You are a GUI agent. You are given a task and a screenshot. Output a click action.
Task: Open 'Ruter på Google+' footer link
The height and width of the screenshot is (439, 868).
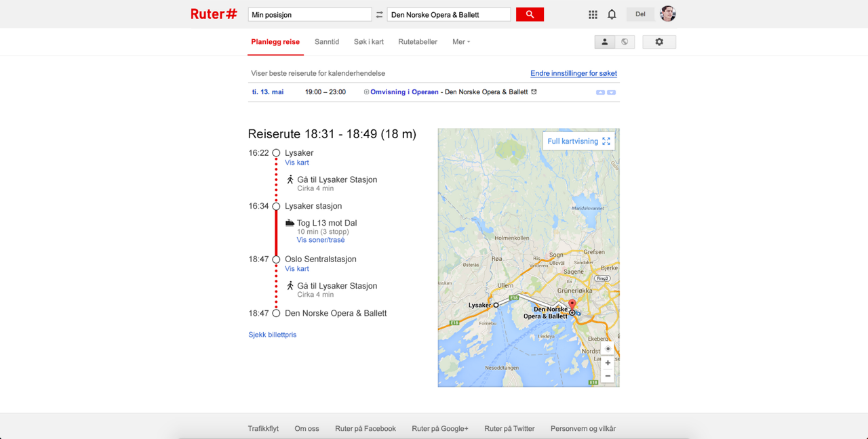pos(440,429)
